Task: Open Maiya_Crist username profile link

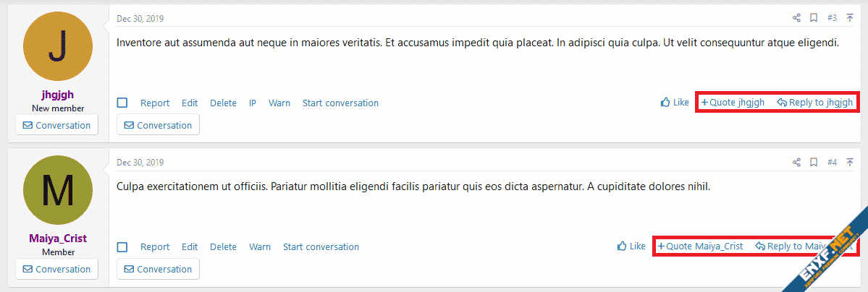Action: coord(58,239)
